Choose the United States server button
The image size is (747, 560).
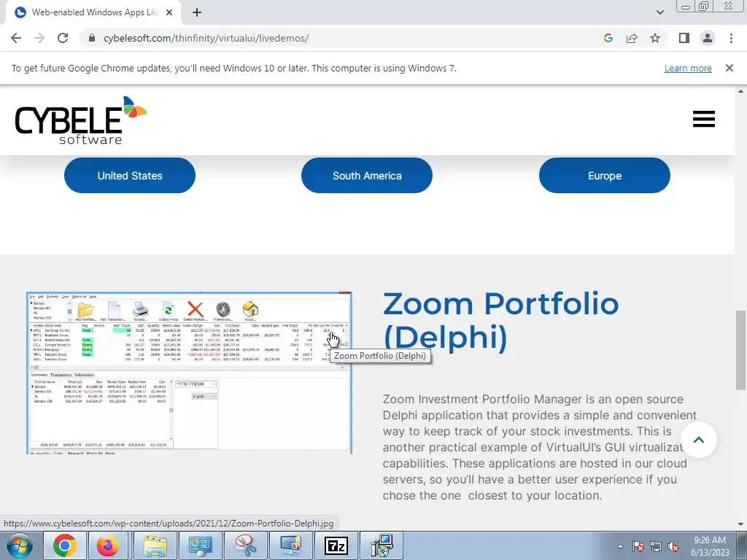(x=130, y=175)
